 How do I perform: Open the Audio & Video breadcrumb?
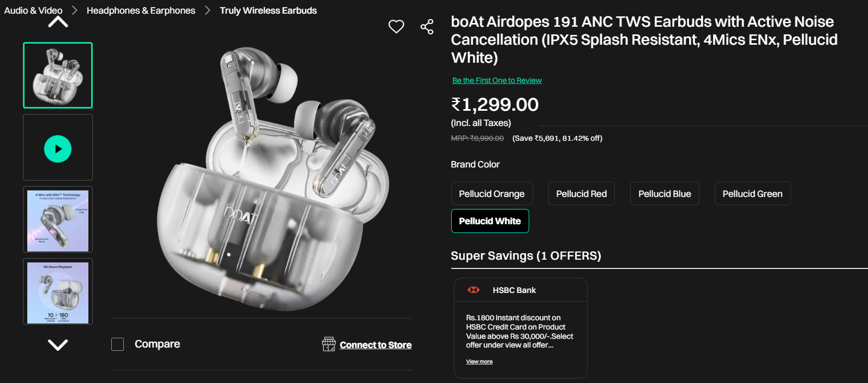33,10
